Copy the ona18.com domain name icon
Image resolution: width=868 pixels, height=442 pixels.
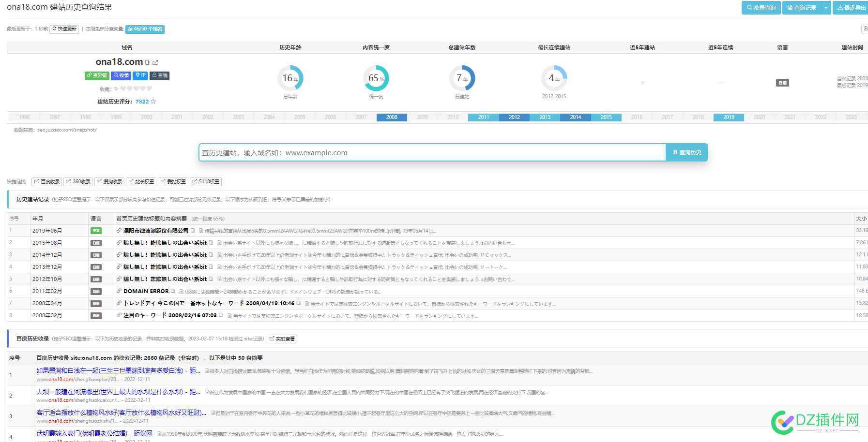click(x=147, y=62)
